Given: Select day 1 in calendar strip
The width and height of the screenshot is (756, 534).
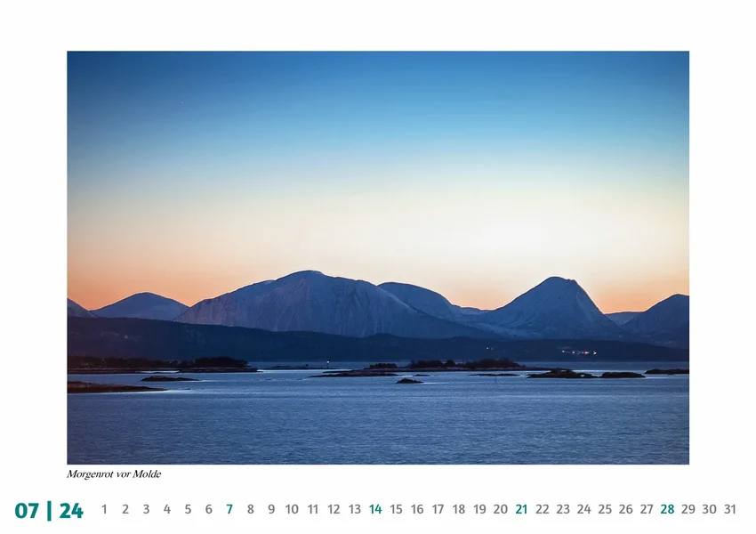Looking at the screenshot, I should tap(104, 509).
